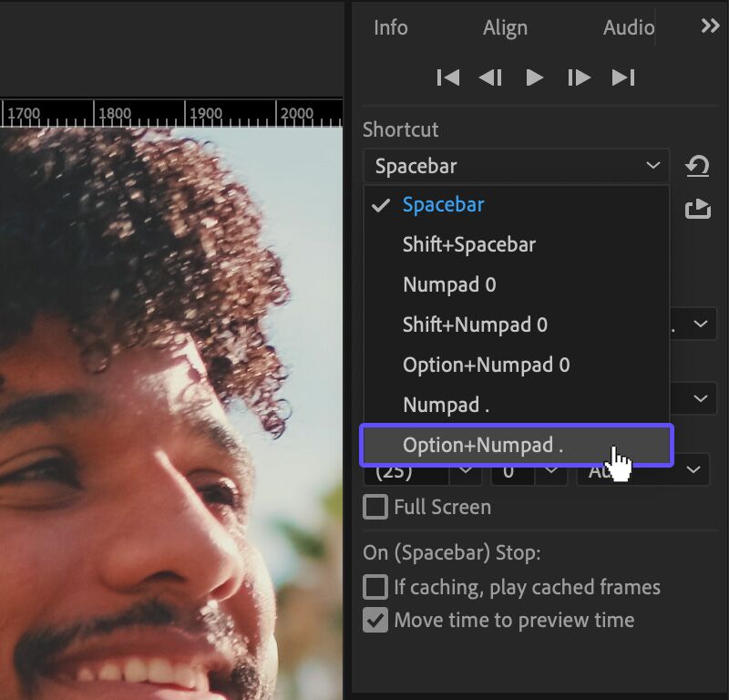Click the share preview video icon
This screenshot has height=700, width=729.
pos(698,208)
